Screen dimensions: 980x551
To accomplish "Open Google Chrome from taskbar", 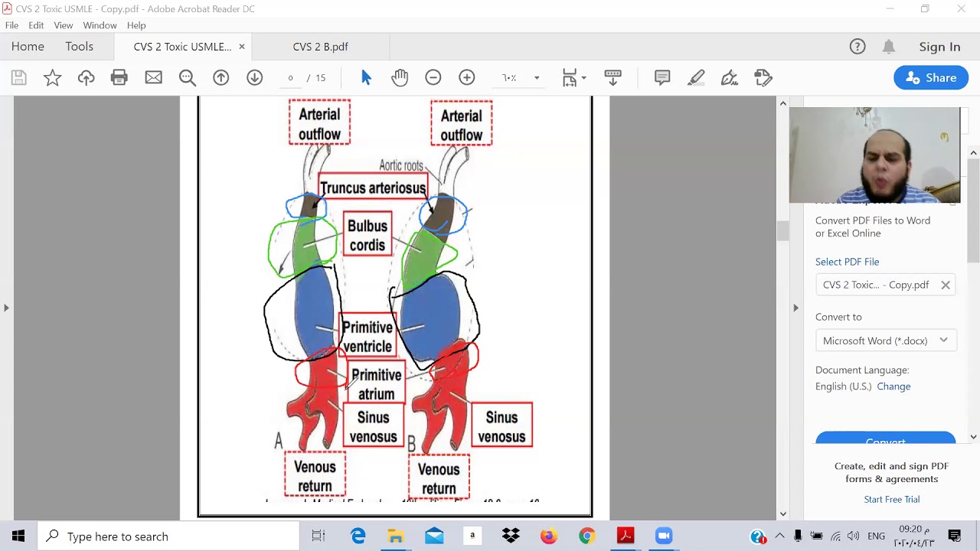I will point(586,536).
